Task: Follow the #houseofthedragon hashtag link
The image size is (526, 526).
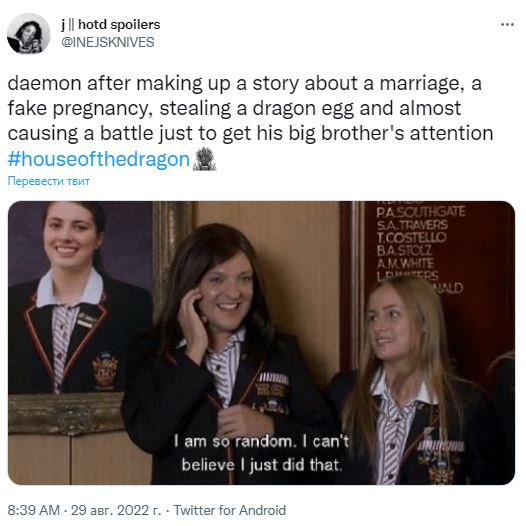Action: 99,159
